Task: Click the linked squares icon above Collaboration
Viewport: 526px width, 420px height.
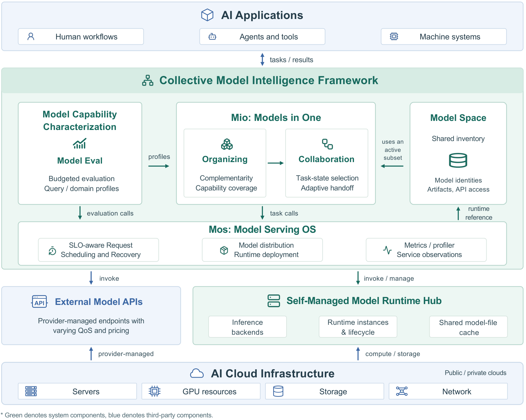Action: [327, 144]
